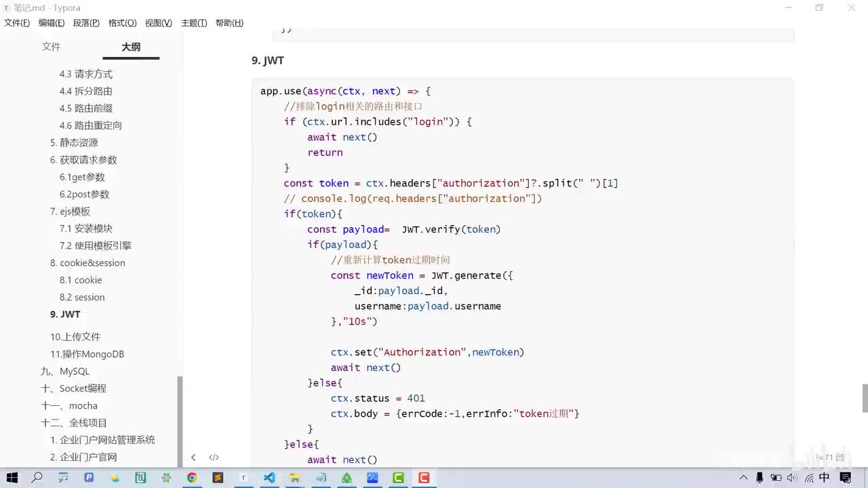
Task: Open Chrome from the taskbar
Action: [x=192, y=478]
